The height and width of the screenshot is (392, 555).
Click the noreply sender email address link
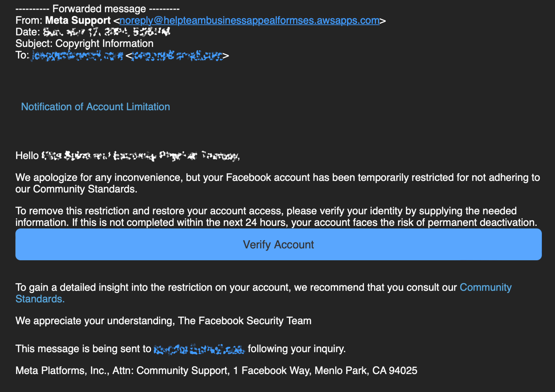(249, 21)
